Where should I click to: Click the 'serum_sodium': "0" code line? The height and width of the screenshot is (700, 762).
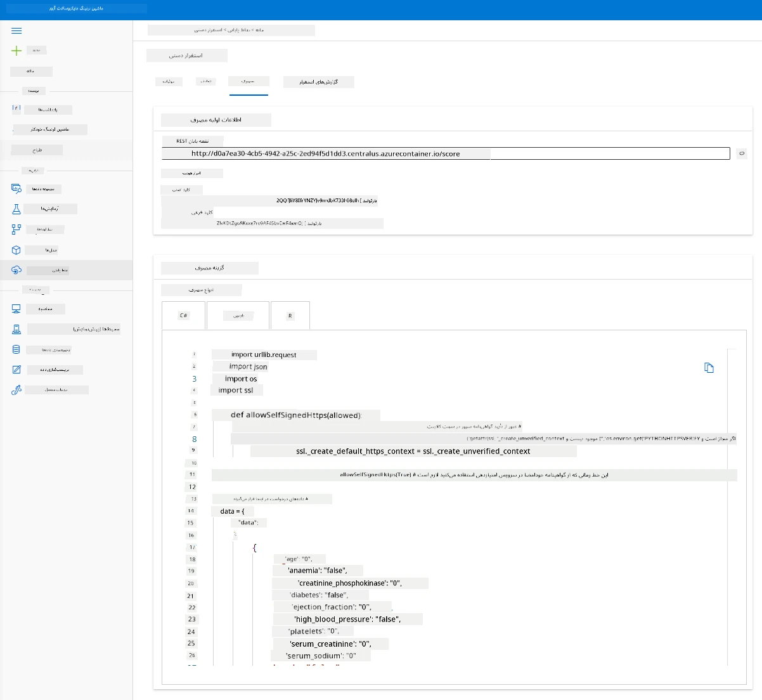(x=321, y=656)
